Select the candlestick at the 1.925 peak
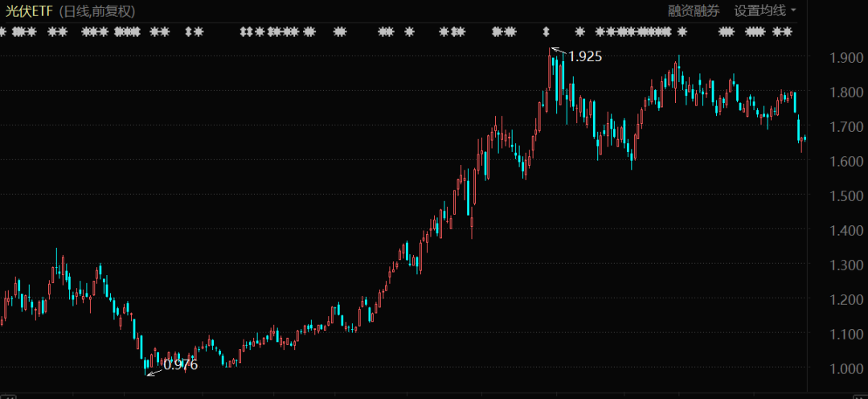Screen dimensions: 868x399 pos(550,69)
